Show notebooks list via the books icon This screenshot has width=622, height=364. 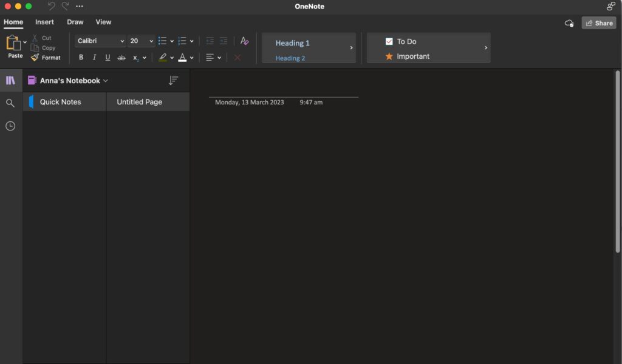[x=10, y=81]
